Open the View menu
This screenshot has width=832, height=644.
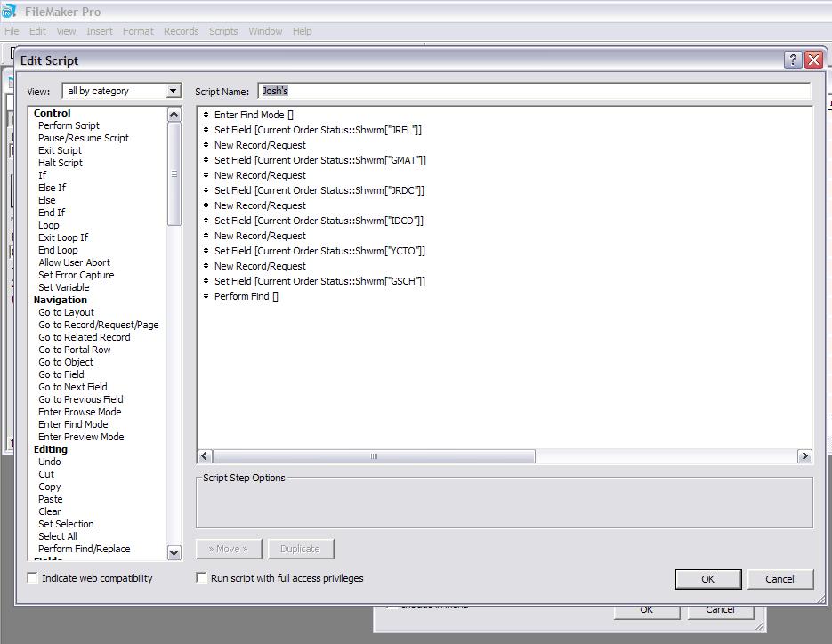(67, 31)
